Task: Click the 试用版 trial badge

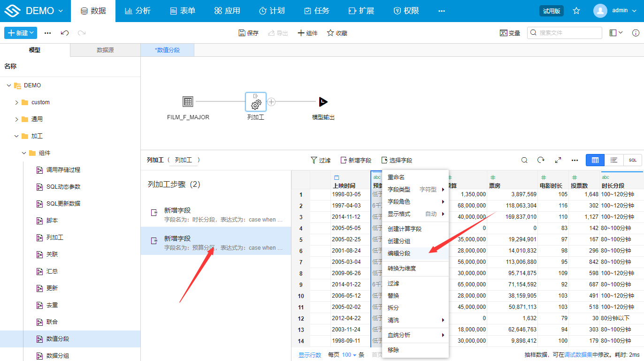Action: 552,11
